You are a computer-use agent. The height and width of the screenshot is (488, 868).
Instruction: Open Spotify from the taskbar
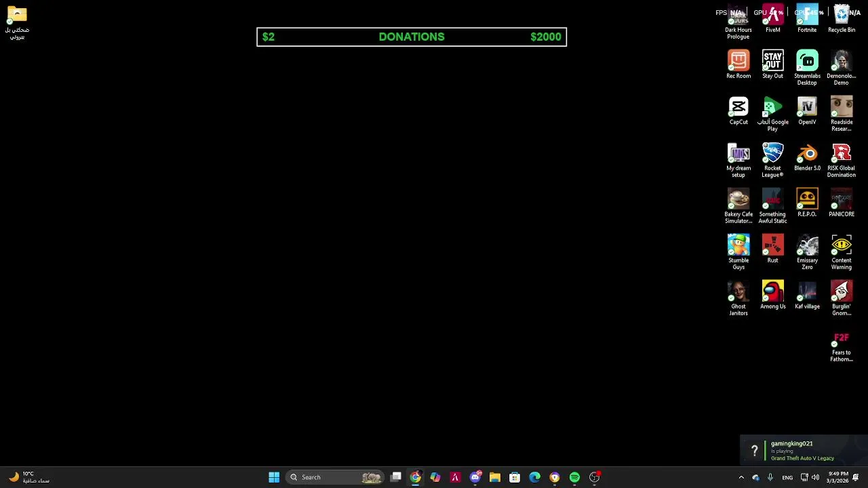tap(574, 477)
